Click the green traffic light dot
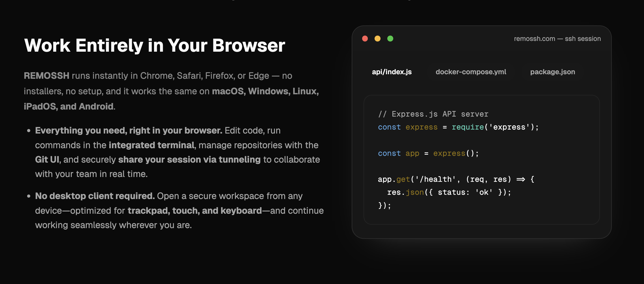Screen dimensions: 644x284 [x=390, y=39]
